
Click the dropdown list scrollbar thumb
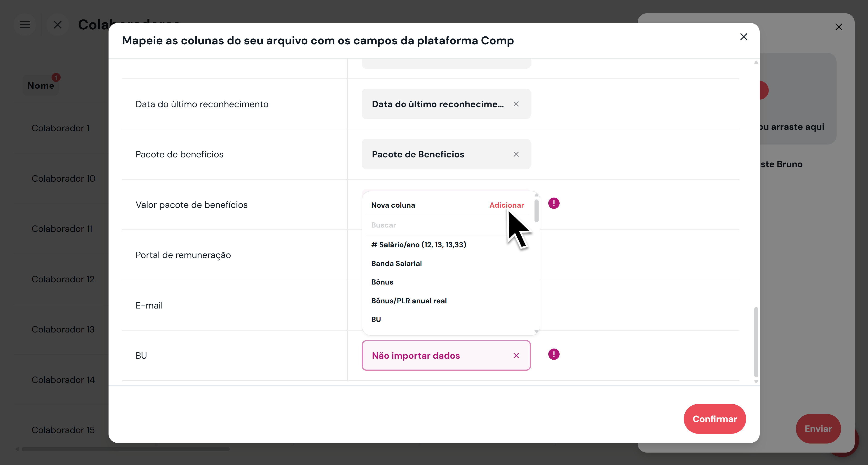tap(537, 211)
